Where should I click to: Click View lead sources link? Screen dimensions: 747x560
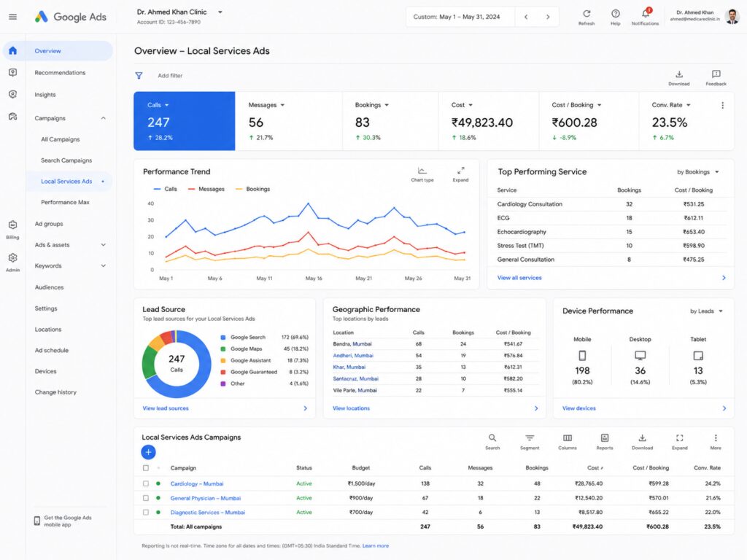coord(166,408)
